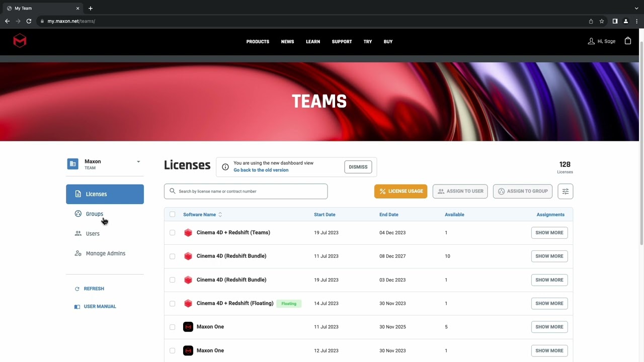Bookmark this page with the star icon

[602, 21]
